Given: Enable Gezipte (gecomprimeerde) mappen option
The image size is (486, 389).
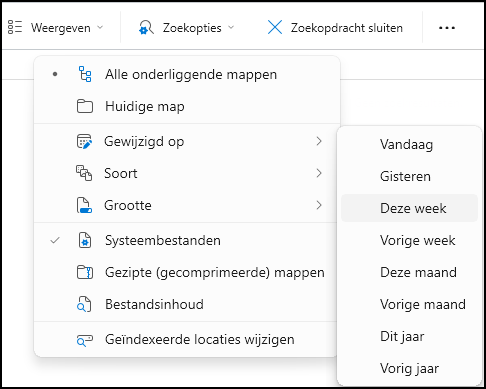Looking at the screenshot, I should click(x=185, y=272).
